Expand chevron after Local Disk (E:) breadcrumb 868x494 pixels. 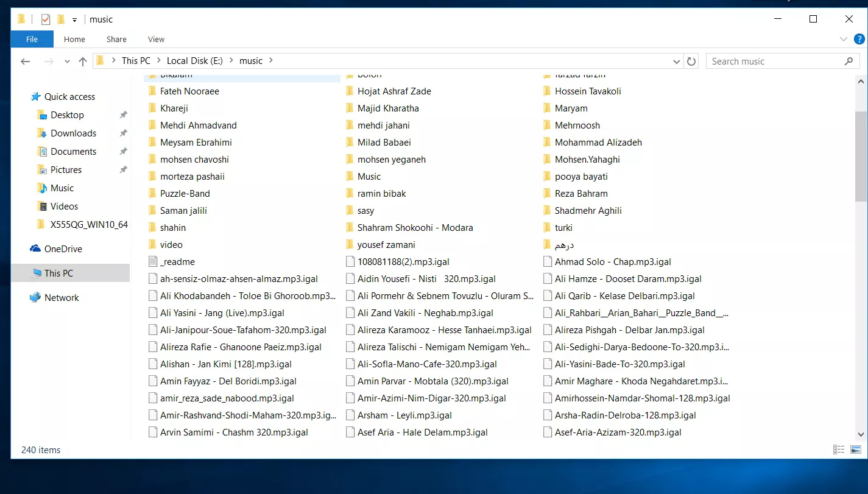231,61
